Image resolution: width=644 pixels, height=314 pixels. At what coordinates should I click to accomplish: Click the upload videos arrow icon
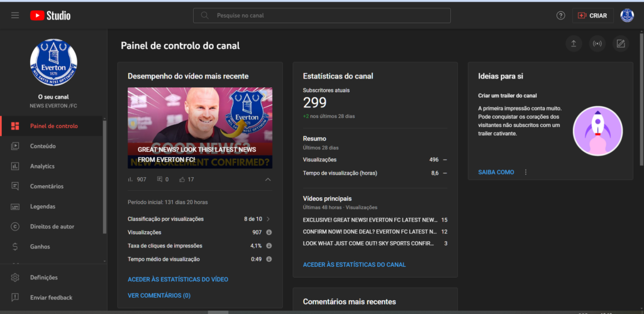pyautogui.click(x=574, y=44)
